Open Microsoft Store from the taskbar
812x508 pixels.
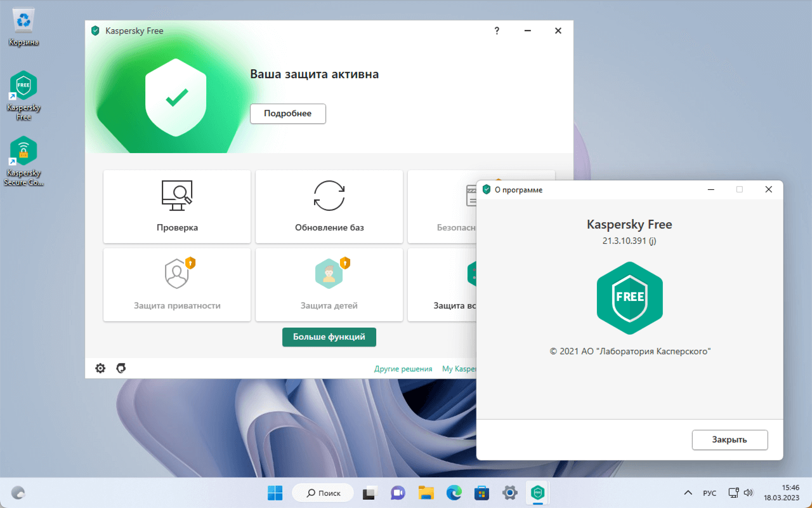point(481,493)
